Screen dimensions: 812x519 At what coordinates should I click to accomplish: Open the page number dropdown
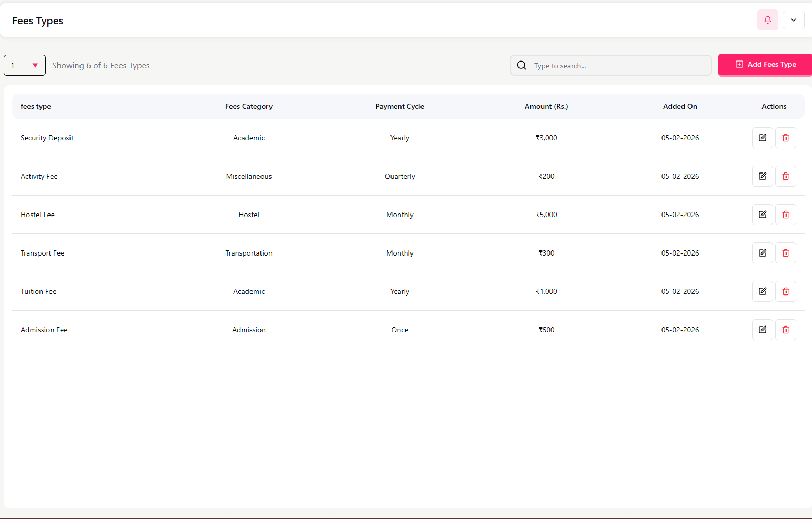[x=25, y=65]
